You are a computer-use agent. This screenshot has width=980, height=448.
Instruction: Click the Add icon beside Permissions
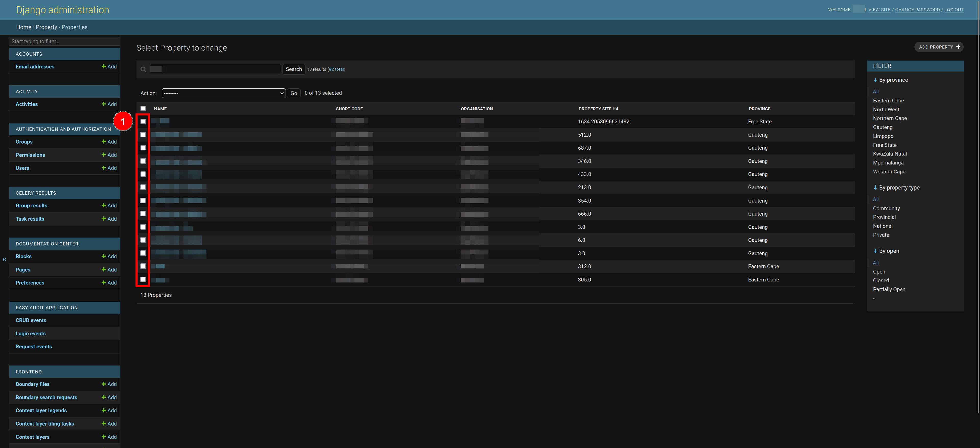coord(103,155)
